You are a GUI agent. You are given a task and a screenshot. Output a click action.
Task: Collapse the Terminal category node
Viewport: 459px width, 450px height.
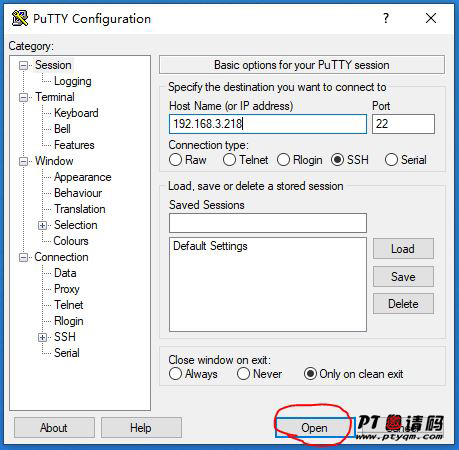coord(23,97)
